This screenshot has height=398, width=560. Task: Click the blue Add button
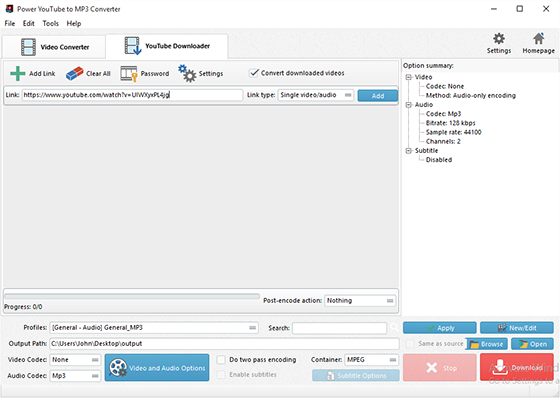pyautogui.click(x=378, y=95)
